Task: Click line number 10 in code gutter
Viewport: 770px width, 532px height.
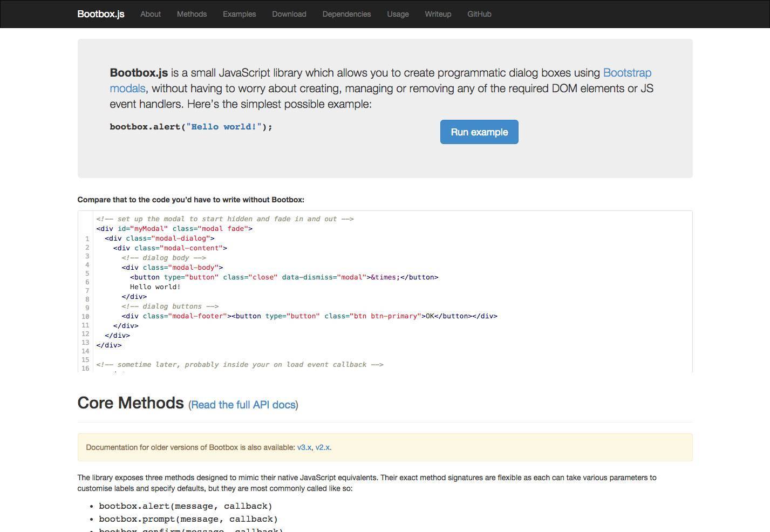Action: [85, 317]
